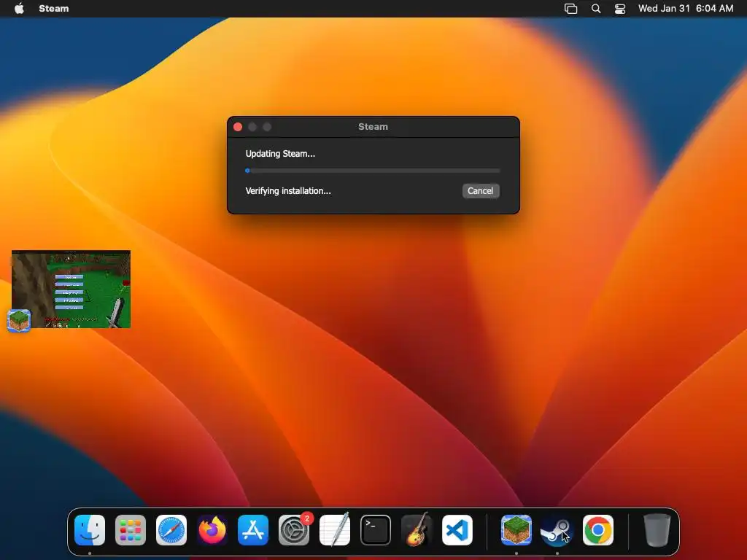Open Finder from the Dock
This screenshot has width=747, height=560.
tap(90, 530)
